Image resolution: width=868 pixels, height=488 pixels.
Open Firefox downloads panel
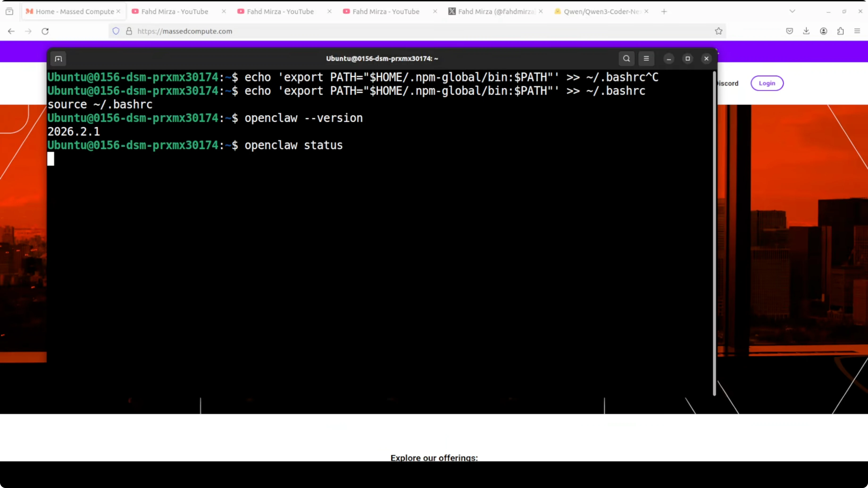click(806, 31)
